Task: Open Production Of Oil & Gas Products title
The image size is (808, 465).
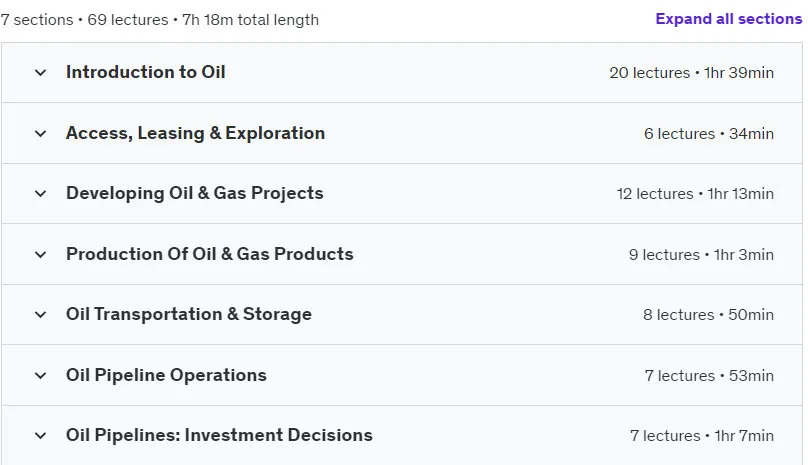Action: click(210, 254)
